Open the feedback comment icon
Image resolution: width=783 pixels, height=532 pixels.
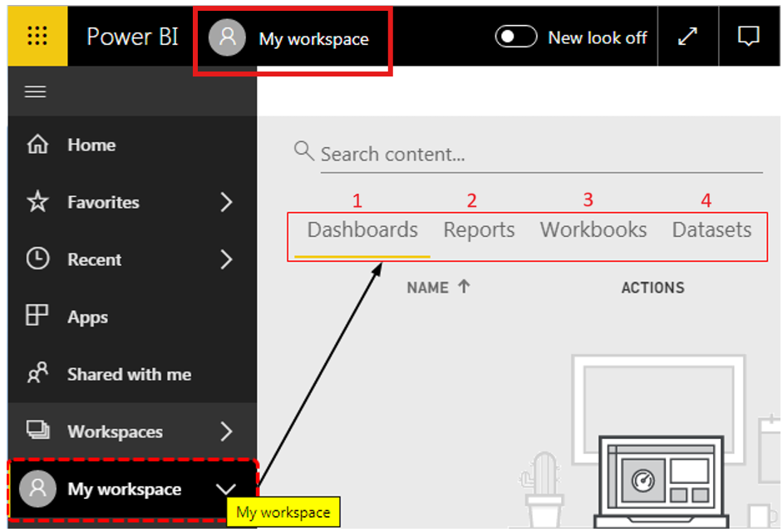[x=749, y=36]
